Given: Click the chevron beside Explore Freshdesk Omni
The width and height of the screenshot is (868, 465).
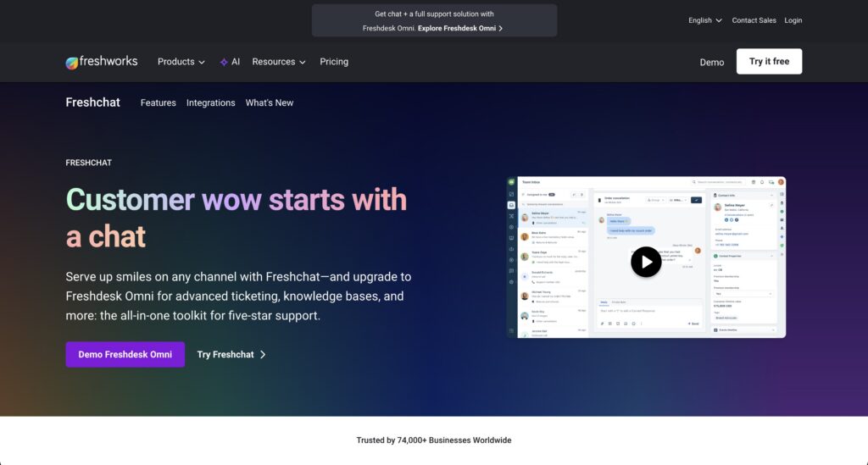Looking at the screenshot, I should point(500,29).
